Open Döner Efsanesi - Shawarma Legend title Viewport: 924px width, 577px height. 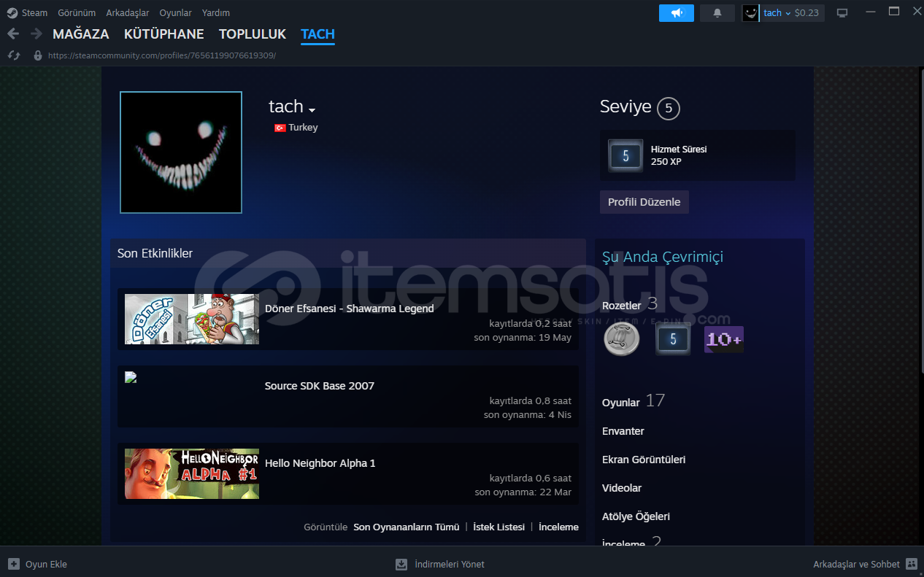click(349, 309)
